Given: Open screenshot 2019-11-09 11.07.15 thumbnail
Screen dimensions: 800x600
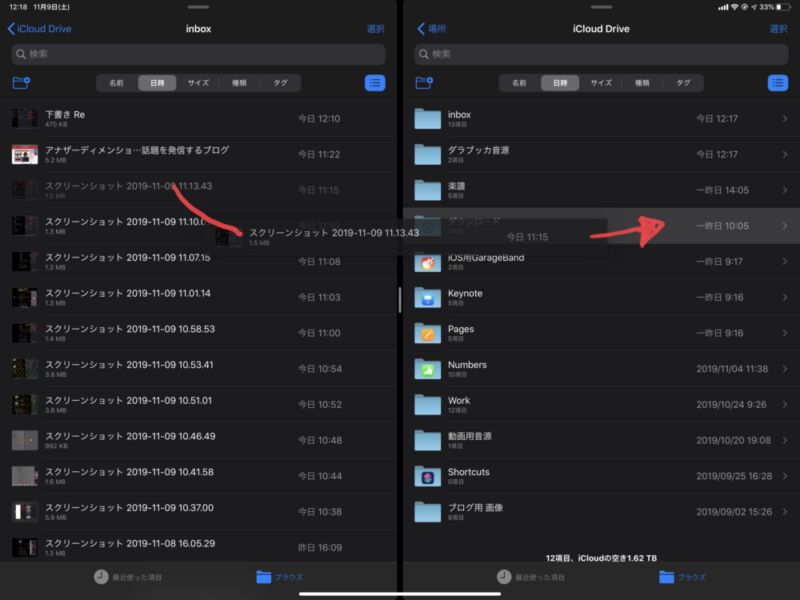Looking at the screenshot, I should [x=24, y=261].
